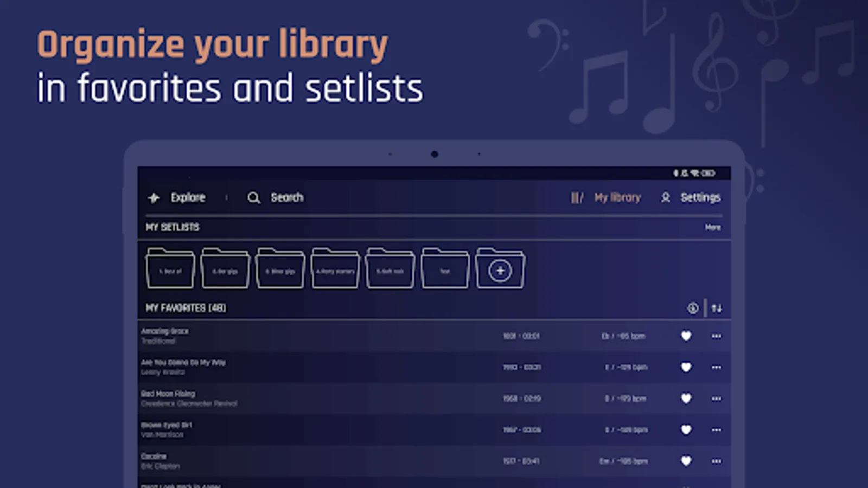Image resolution: width=868 pixels, height=488 pixels.
Task: Click the artist name Eric Clapton
Action: tap(161, 466)
